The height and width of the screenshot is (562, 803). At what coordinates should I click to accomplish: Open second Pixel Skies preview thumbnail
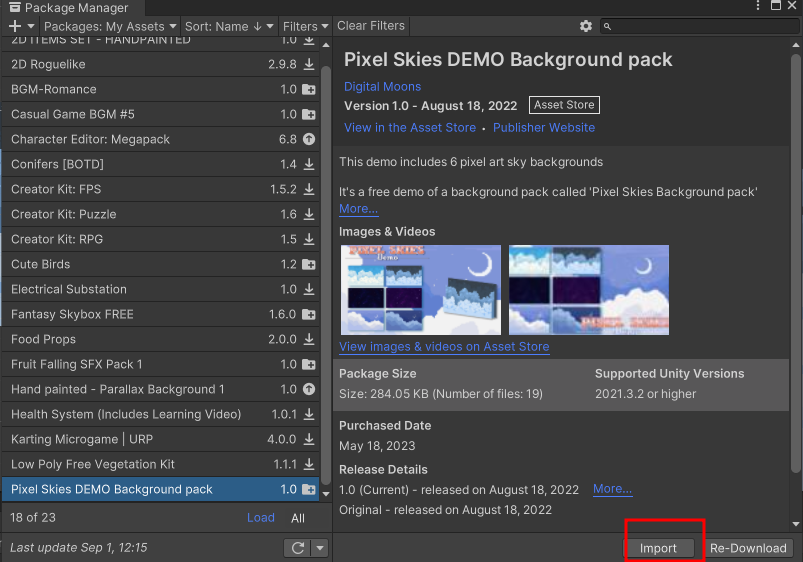(588, 290)
